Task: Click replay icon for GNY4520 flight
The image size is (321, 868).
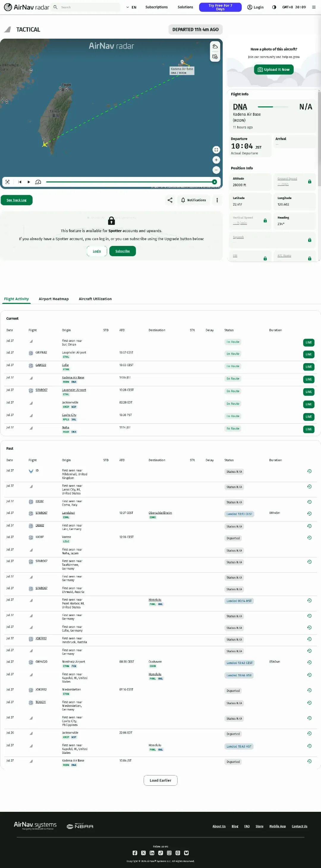Action: (309, 662)
